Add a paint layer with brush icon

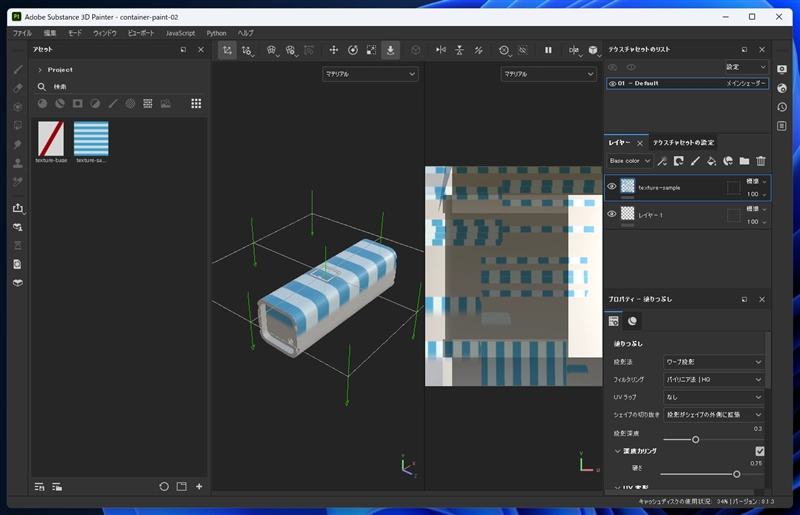pos(695,161)
